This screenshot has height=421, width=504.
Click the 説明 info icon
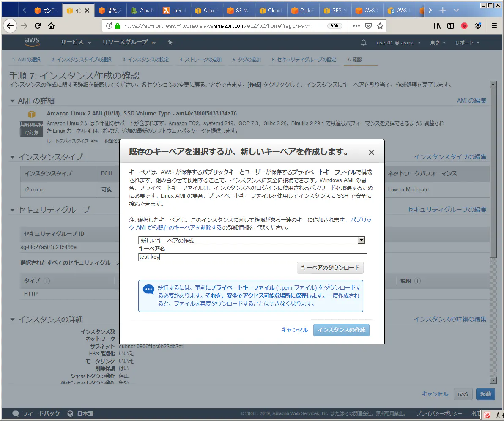(418, 281)
